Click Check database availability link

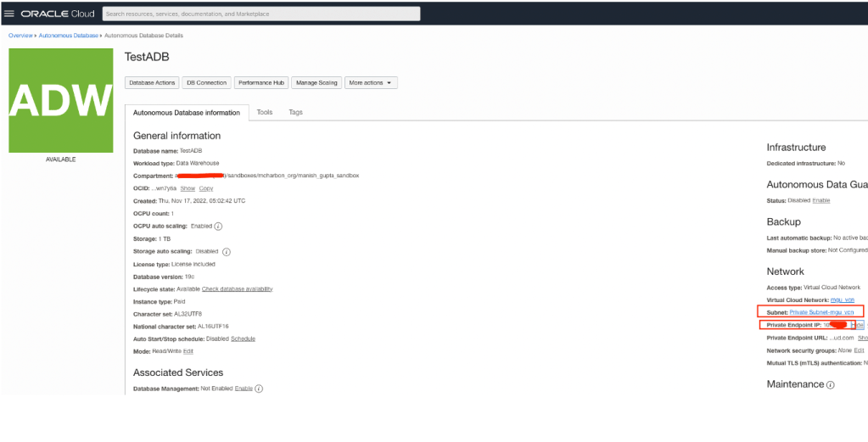coord(237,289)
